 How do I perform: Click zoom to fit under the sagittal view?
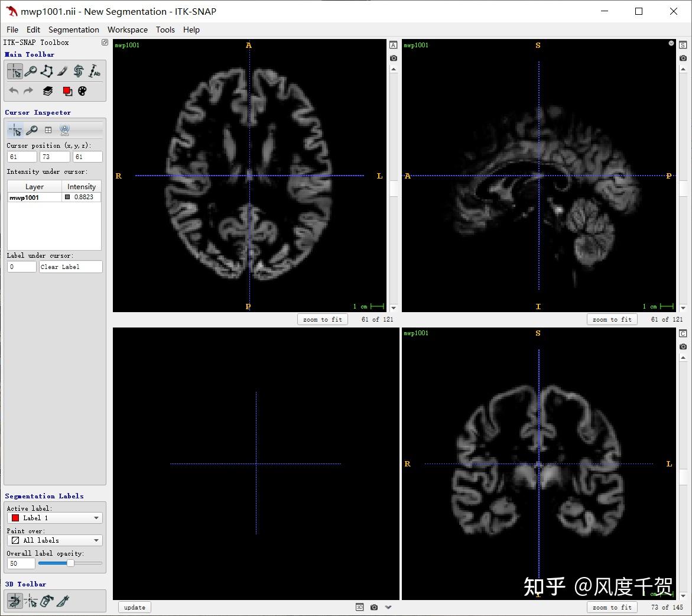coord(612,319)
